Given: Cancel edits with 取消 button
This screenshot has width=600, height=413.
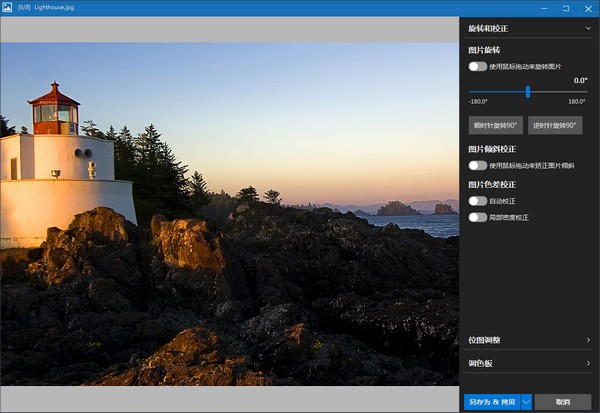Looking at the screenshot, I should click(562, 401).
